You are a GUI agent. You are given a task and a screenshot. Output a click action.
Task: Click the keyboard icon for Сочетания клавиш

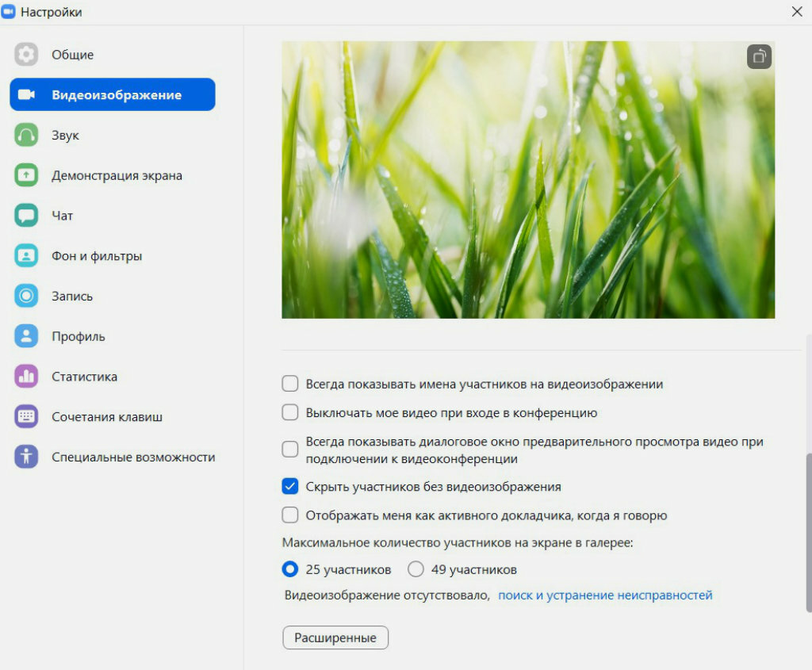click(x=26, y=417)
